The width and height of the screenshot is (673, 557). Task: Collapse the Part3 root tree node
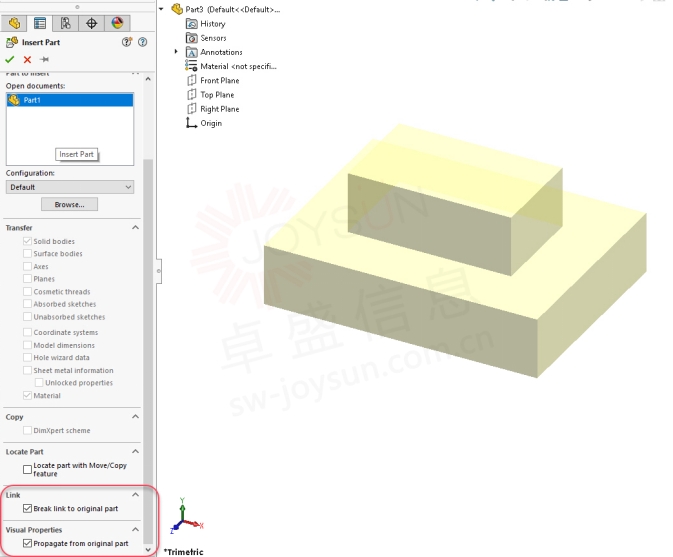tap(161, 9)
